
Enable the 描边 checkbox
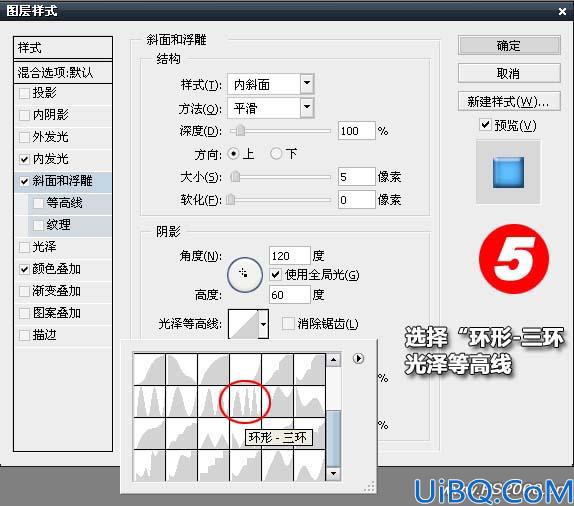(x=24, y=335)
